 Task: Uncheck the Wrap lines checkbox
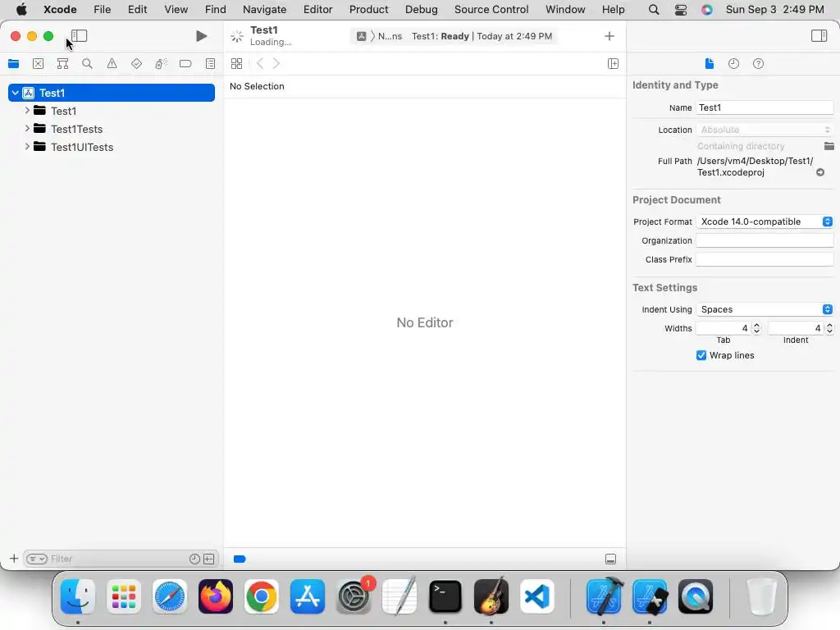701,355
